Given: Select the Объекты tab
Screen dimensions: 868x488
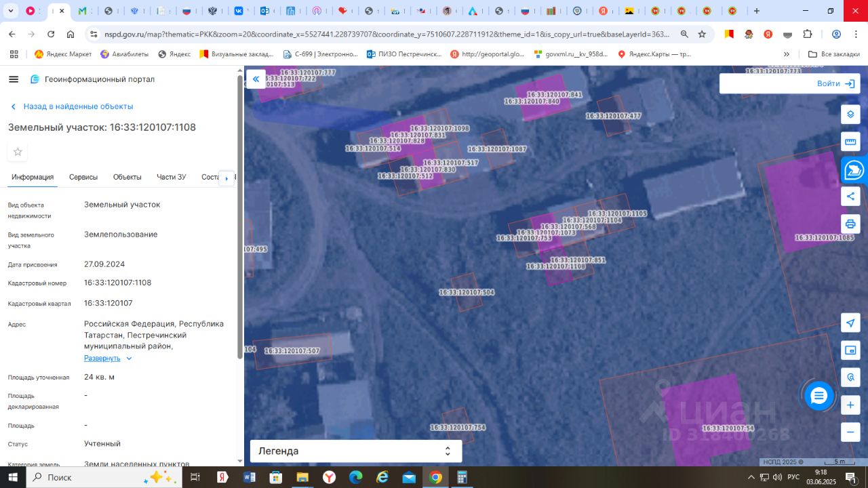Looking at the screenshot, I should (127, 177).
